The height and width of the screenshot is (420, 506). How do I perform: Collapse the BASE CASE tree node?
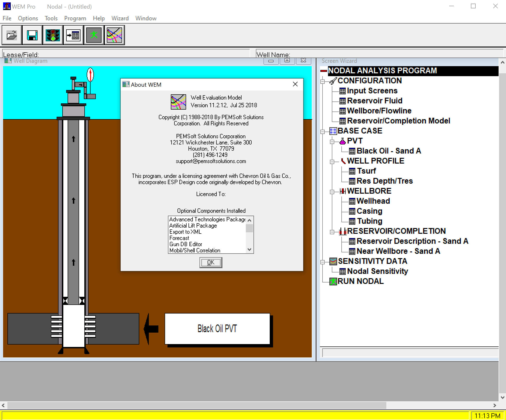click(322, 132)
